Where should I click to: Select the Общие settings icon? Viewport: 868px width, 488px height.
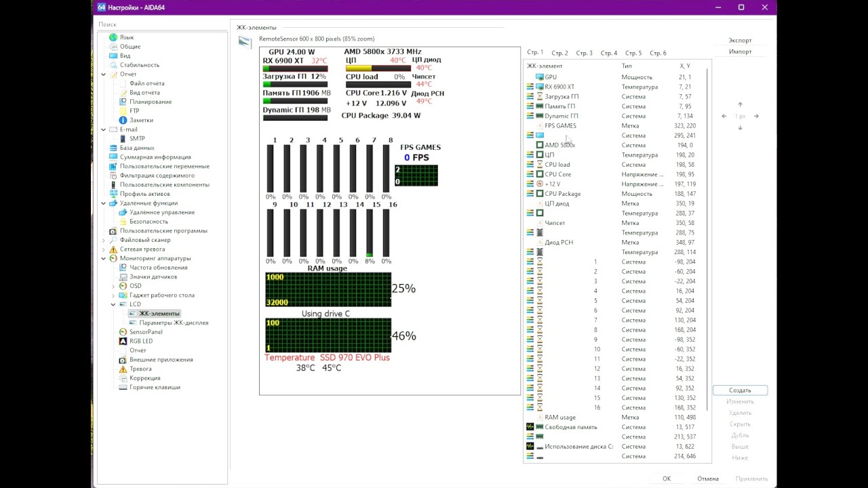tap(113, 47)
